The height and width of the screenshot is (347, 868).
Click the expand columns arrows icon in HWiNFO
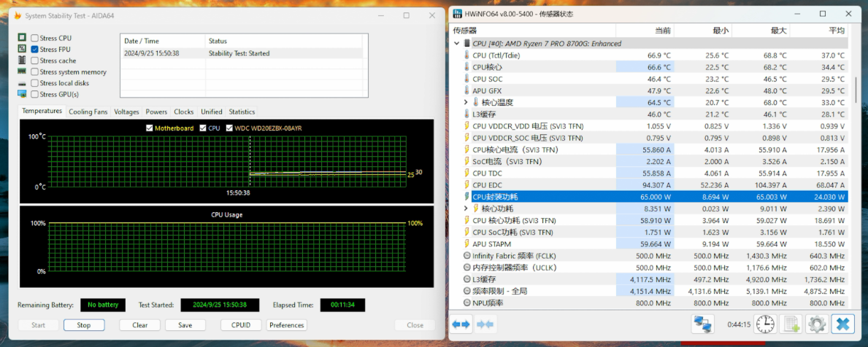pos(461,324)
